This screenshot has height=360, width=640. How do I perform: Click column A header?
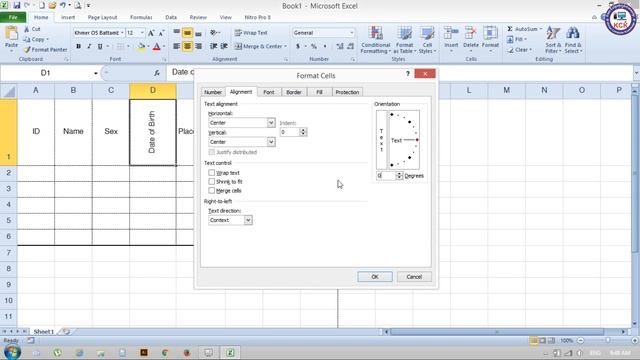point(36,90)
